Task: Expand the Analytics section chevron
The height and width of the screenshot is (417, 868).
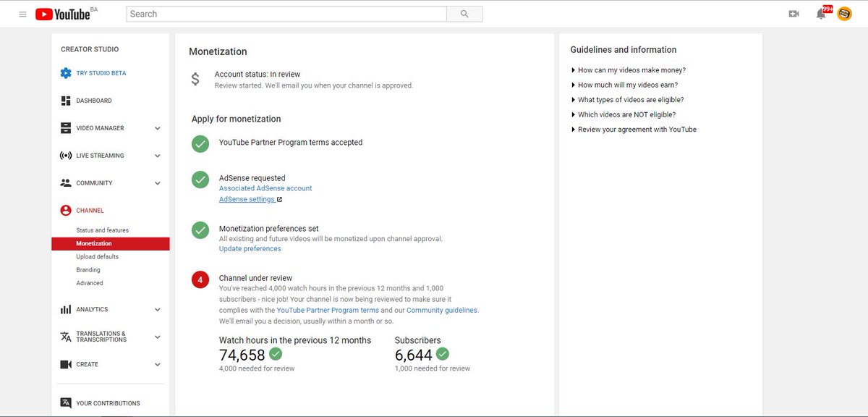Action: click(x=158, y=310)
